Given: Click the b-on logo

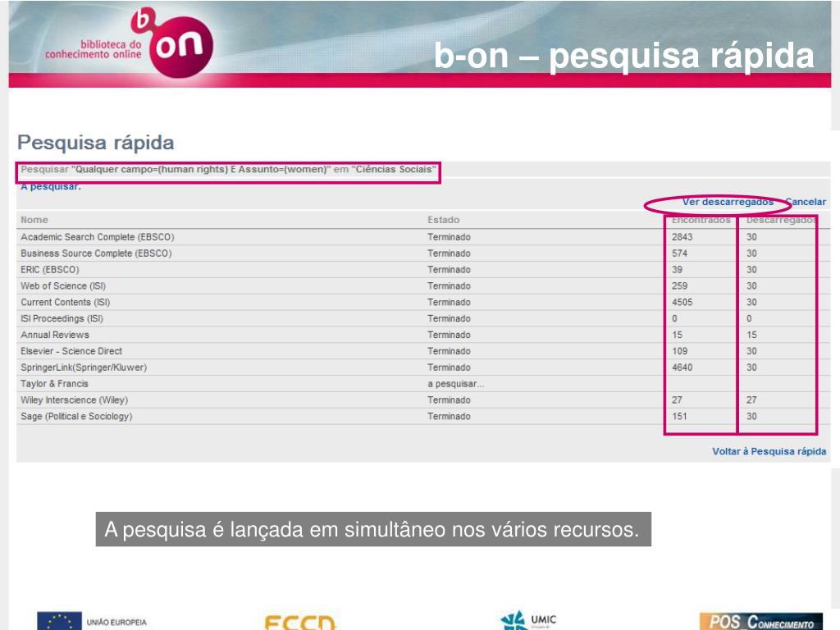Looking at the screenshot, I should click(x=129, y=43).
